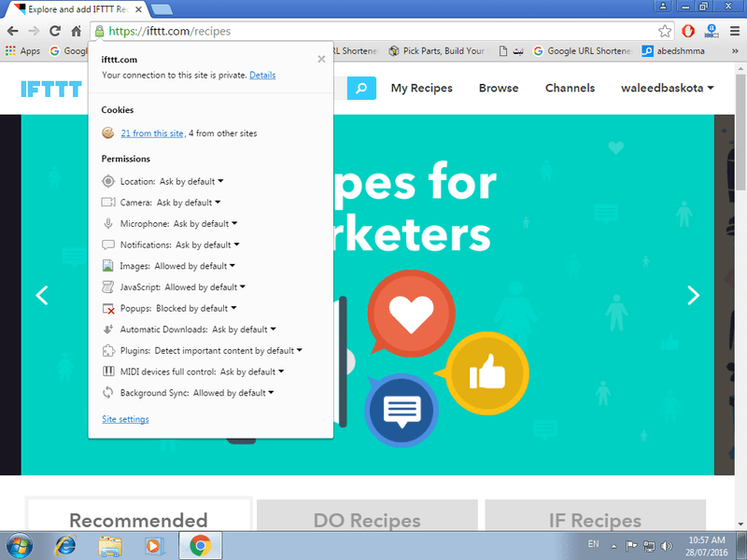Switch to the IF Recipes tab
Screen dimensions: 747x560
pos(595,515)
